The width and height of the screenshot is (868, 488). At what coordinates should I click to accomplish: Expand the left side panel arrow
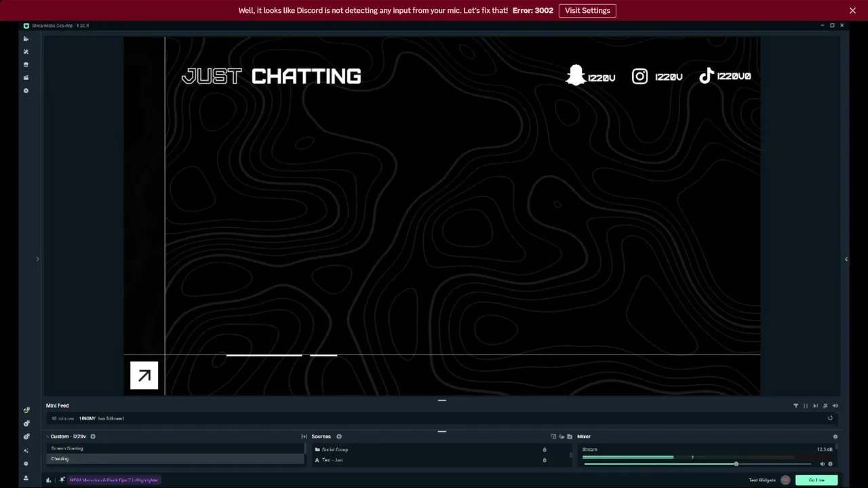coord(37,259)
